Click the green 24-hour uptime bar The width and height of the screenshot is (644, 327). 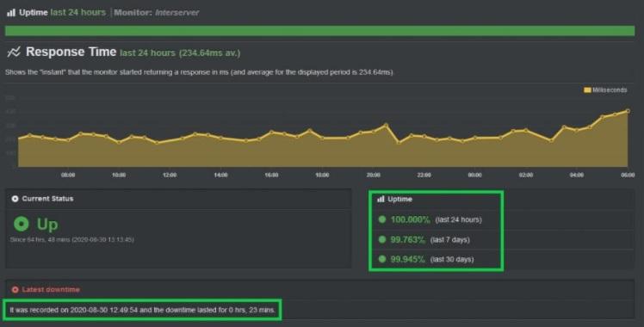coord(320,31)
